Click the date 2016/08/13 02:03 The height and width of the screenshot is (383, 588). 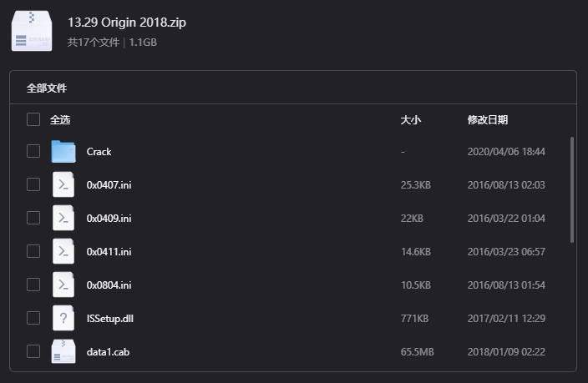pyautogui.click(x=506, y=184)
